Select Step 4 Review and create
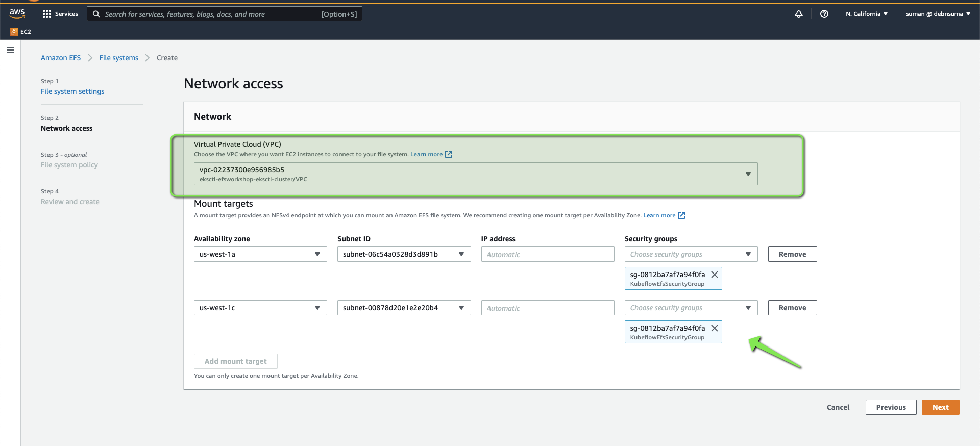The image size is (980, 446). (70, 202)
